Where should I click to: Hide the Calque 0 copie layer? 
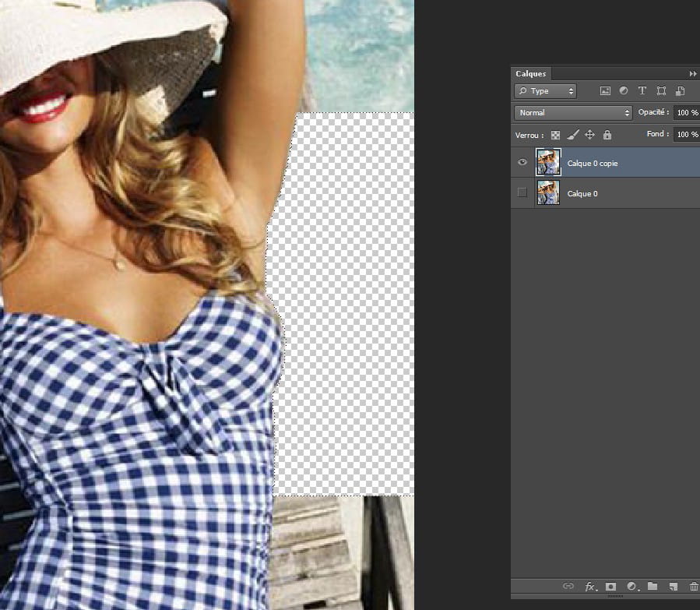pos(522,163)
